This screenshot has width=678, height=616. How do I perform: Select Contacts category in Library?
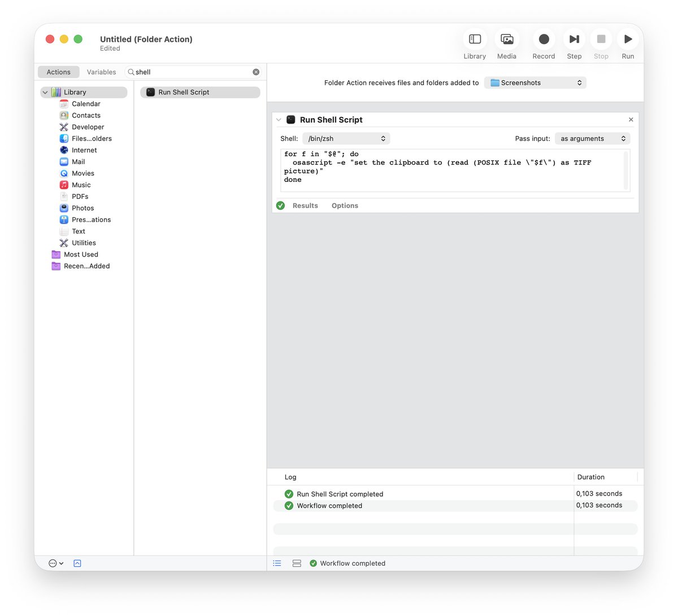(86, 115)
